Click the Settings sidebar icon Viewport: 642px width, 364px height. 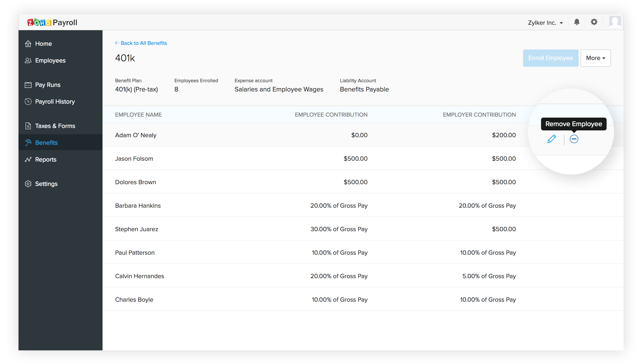coord(29,184)
